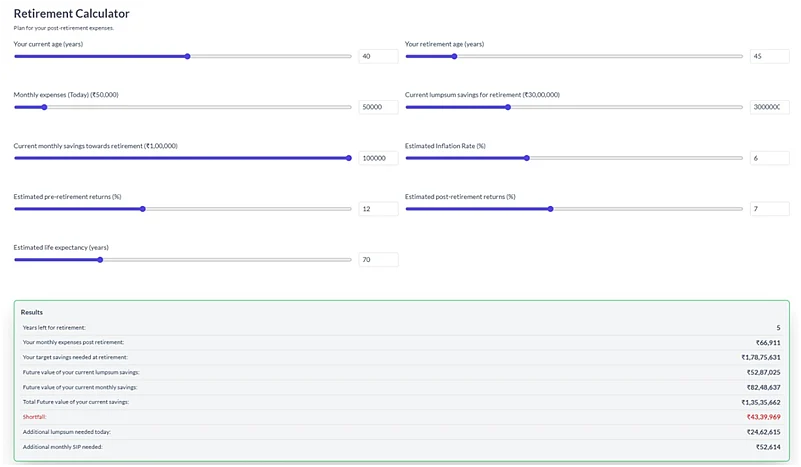This screenshot has width=801, height=467.
Task: Focus the life expectancy input showing 70
Action: tap(379, 260)
